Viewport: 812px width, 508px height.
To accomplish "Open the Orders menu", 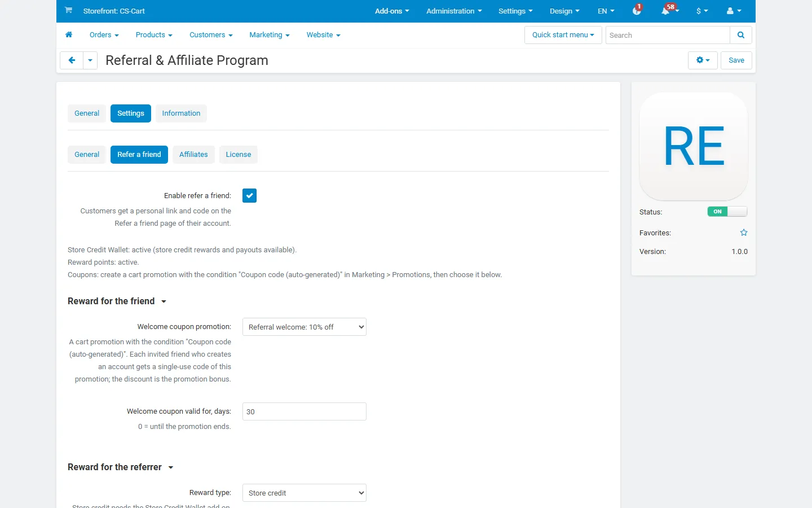I will pos(104,35).
